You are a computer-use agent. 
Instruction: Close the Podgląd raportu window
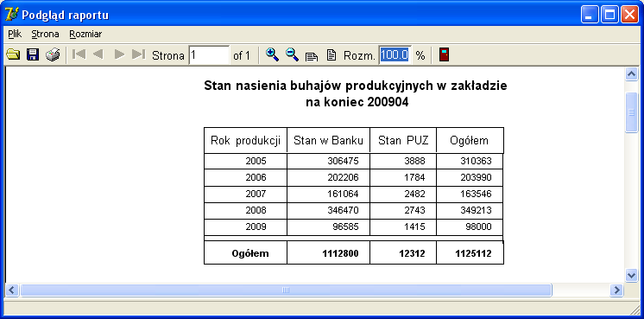[x=629, y=16]
